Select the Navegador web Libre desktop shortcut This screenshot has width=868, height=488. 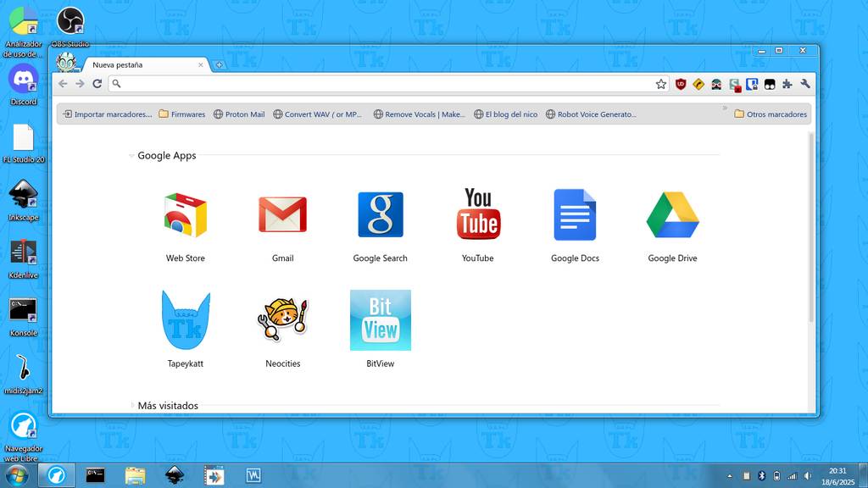coord(23,436)
